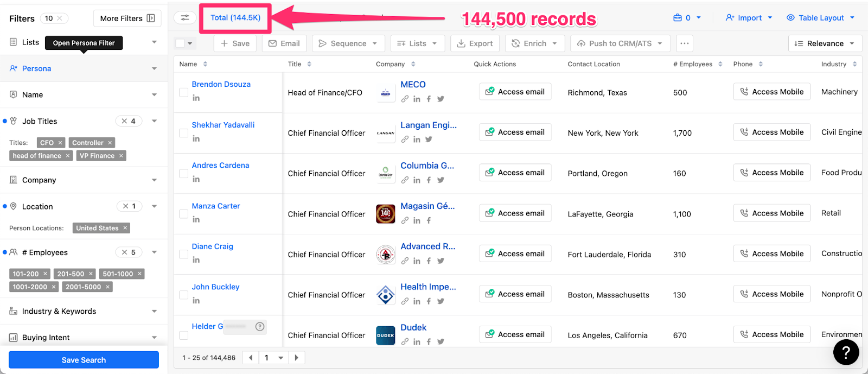Viewport: 868px width, 374px height.
Task: Go to the previous results page
Action: pos(250,358)
